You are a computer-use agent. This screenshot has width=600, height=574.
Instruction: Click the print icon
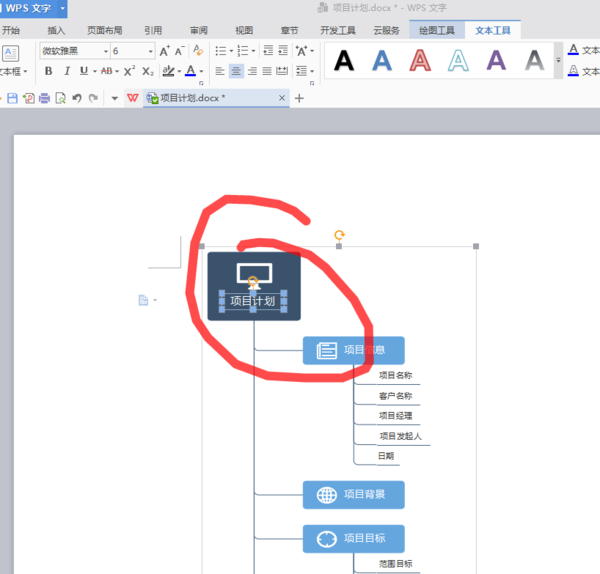click(44, 98)
